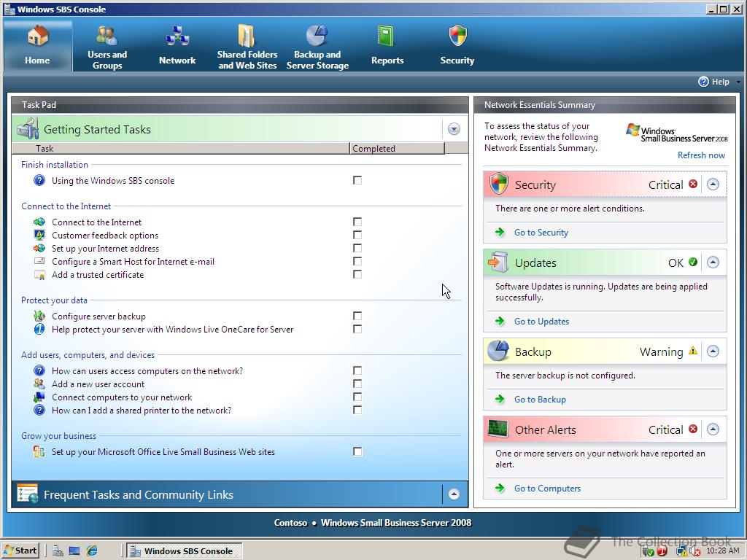The height and width of the screenshot is (560, 747).
Task: Click the Windows Live OneCare info icon
Action: [39, 329]
